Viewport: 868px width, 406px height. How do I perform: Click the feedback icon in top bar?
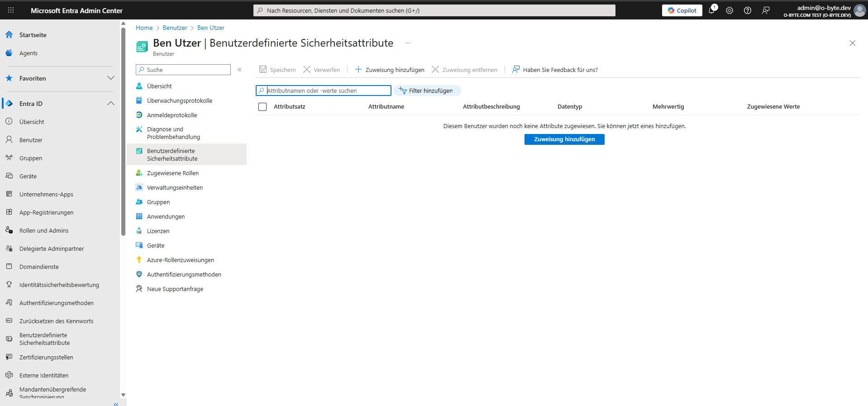(766, 10)
